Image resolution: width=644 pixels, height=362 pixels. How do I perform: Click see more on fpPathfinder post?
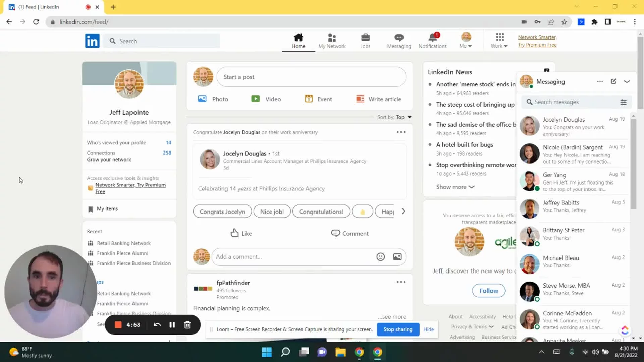[392, 317]
